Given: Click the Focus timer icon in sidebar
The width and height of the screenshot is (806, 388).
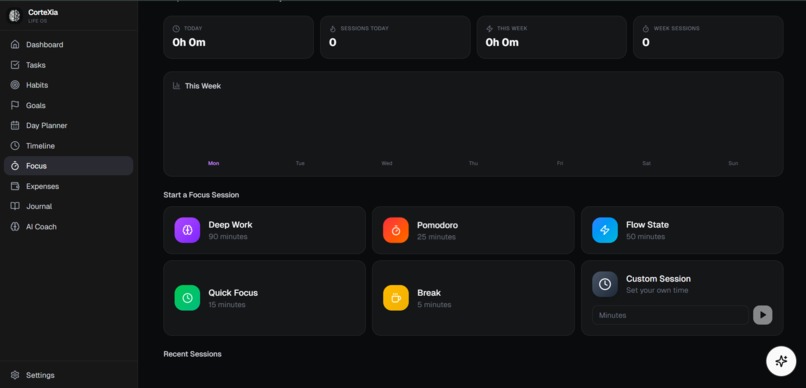Looking at the screenshot, I should (15, 165).
